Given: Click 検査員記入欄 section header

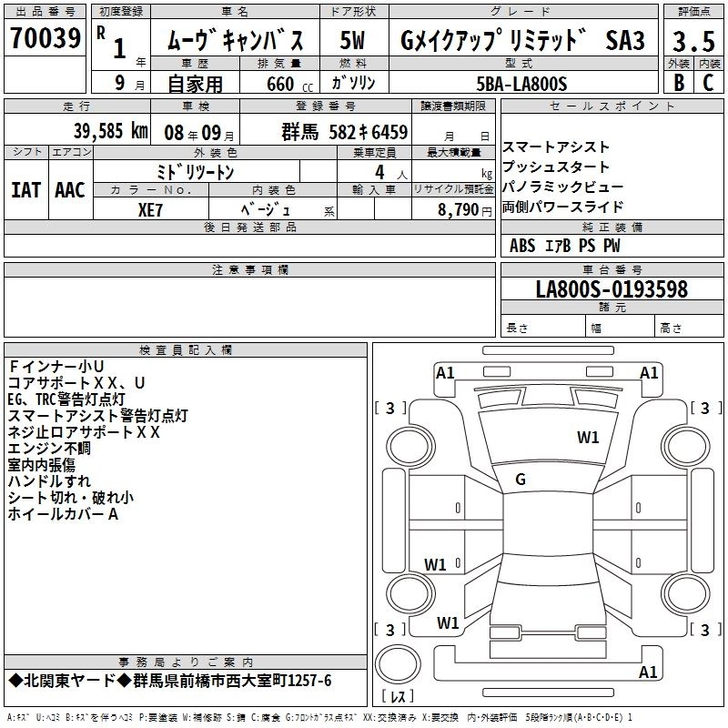Looking at the screenshot, I should (x=186, y=350).
